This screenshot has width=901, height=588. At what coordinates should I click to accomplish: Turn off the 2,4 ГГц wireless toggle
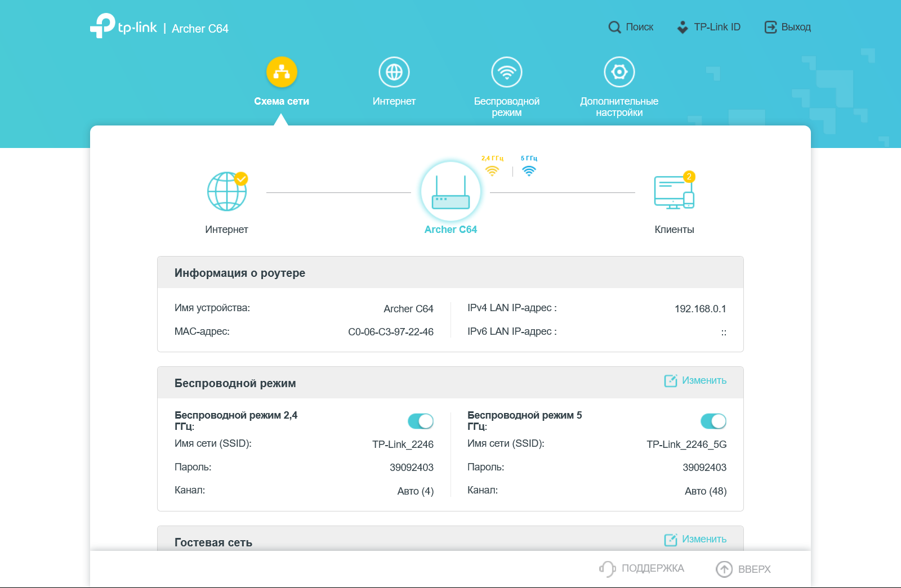[421, 421]
